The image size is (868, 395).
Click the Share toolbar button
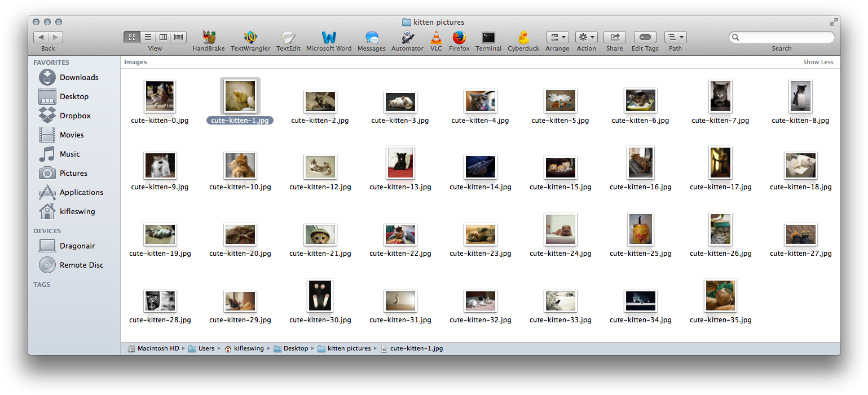[615, 37]
